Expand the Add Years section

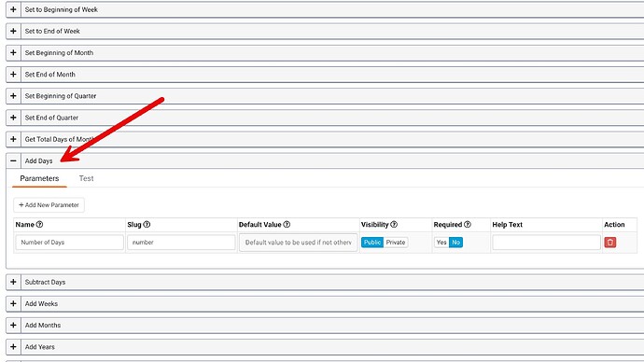point(13,347)
